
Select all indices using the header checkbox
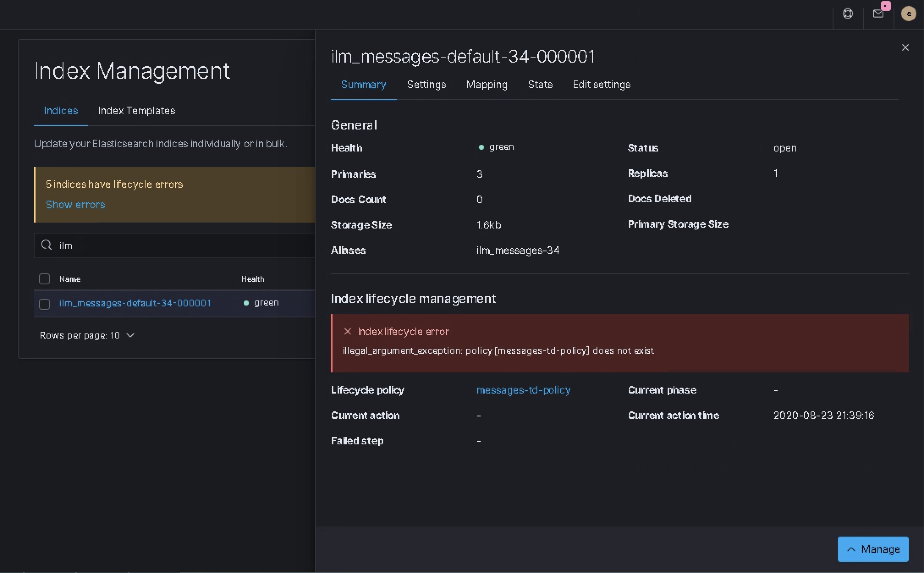[44, 278]
